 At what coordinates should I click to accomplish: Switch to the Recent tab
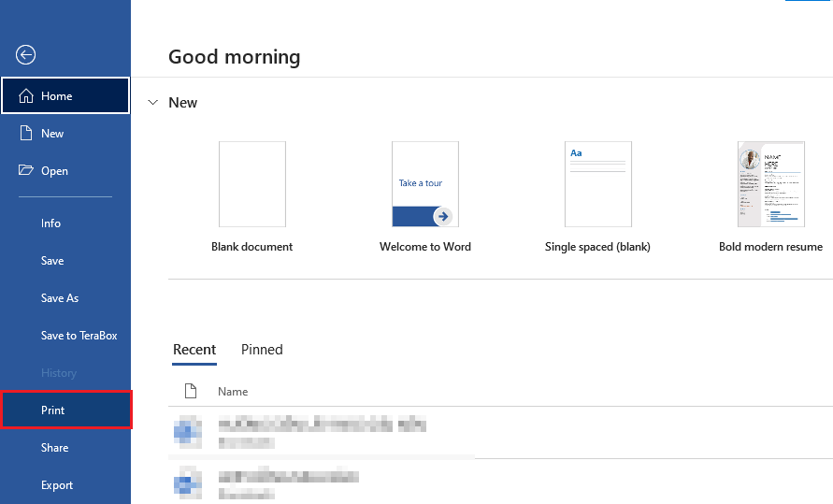tap(194, 350)
